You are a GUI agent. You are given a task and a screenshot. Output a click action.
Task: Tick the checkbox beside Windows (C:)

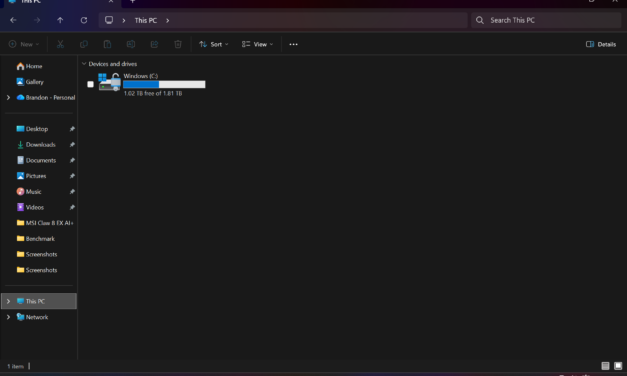click(90, 84)
